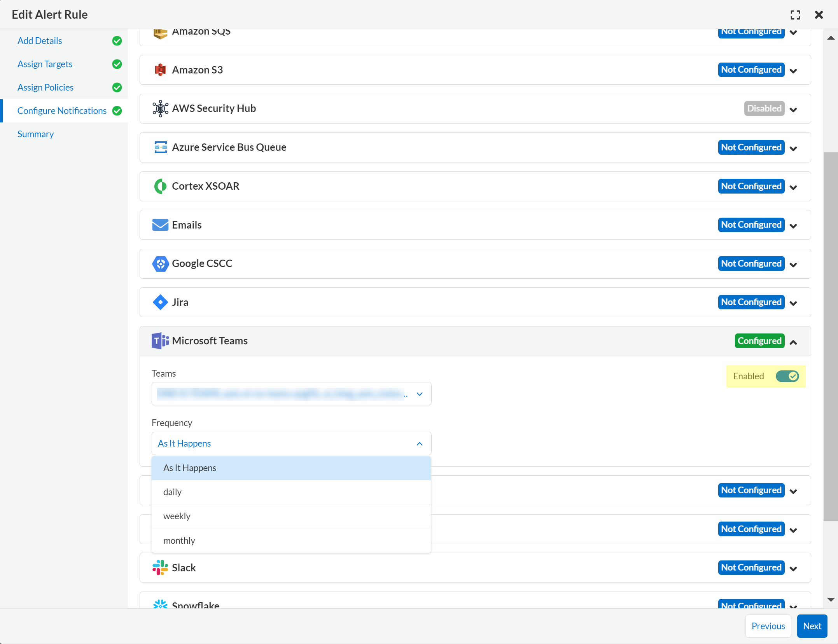Go to the Assign Targets step

[45, 64]
